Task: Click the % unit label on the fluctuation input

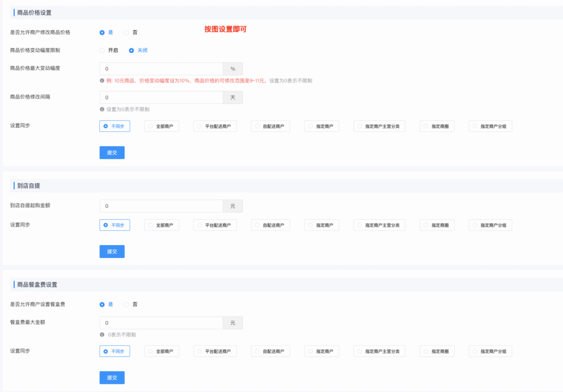Action: 232,68
